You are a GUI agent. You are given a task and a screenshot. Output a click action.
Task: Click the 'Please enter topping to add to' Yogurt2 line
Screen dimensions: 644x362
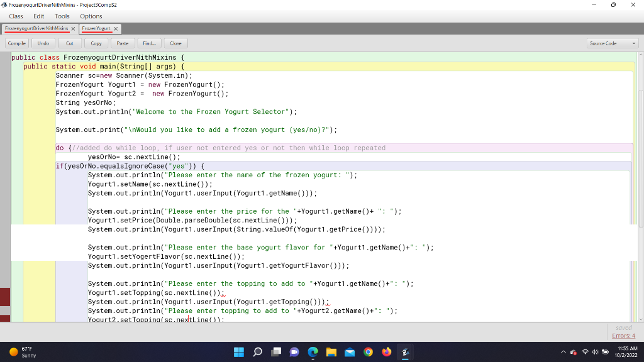[x=243, y=310]
